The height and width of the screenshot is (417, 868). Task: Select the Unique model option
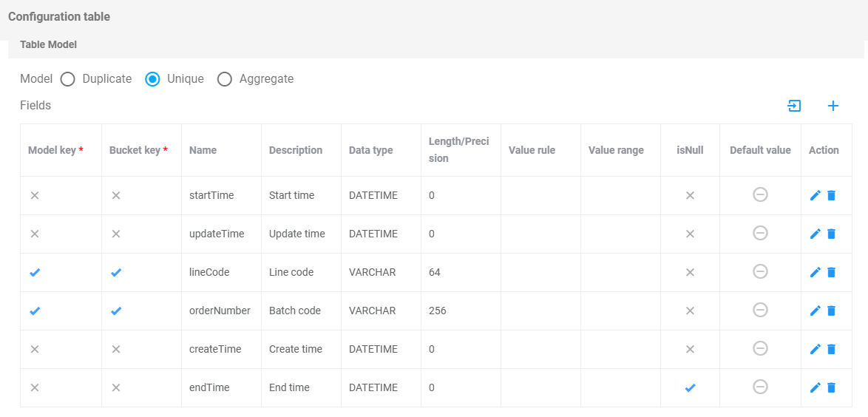click(152, 79)
